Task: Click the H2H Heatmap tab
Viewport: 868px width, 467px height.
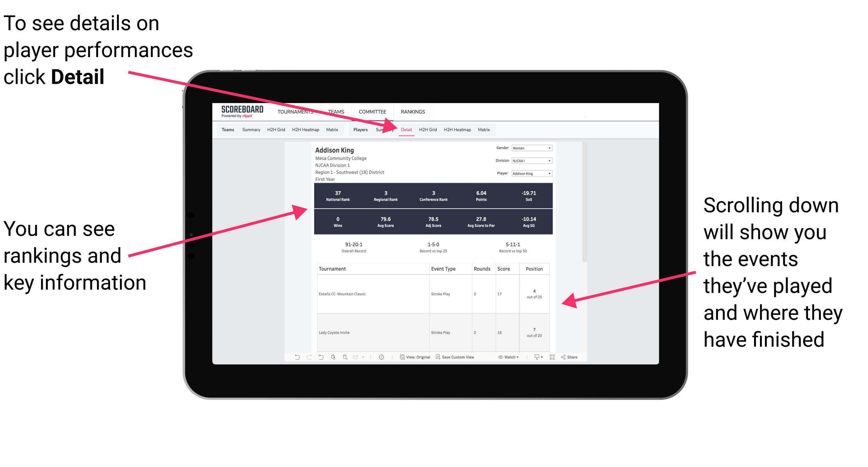Action: click(x=457, y=129)
